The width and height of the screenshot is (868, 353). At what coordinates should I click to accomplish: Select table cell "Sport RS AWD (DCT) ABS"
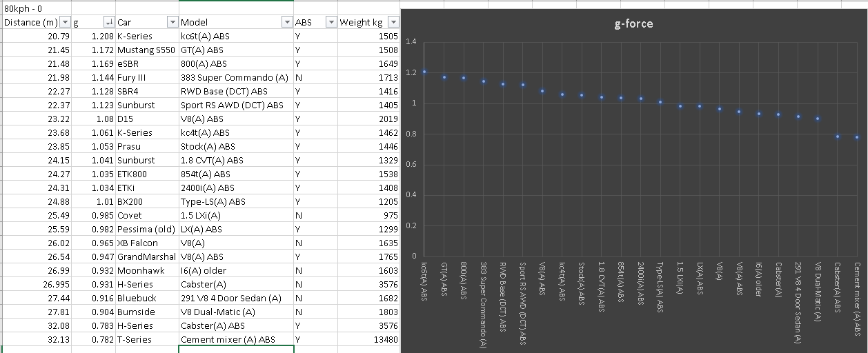pos(236,105)
